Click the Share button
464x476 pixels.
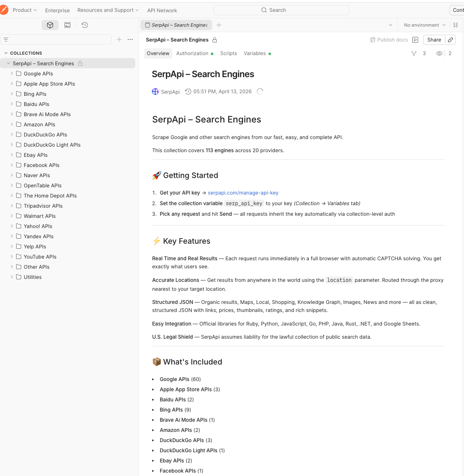point(434,40)
